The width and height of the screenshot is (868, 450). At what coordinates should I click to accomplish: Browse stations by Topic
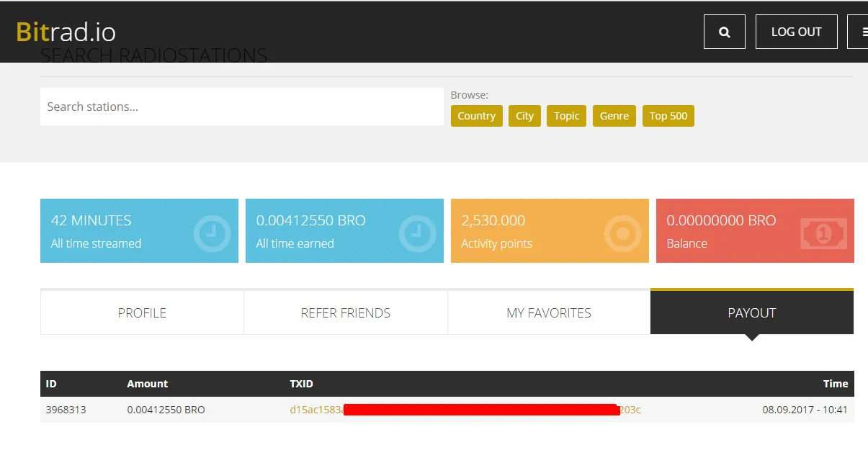tap(566, 116)
